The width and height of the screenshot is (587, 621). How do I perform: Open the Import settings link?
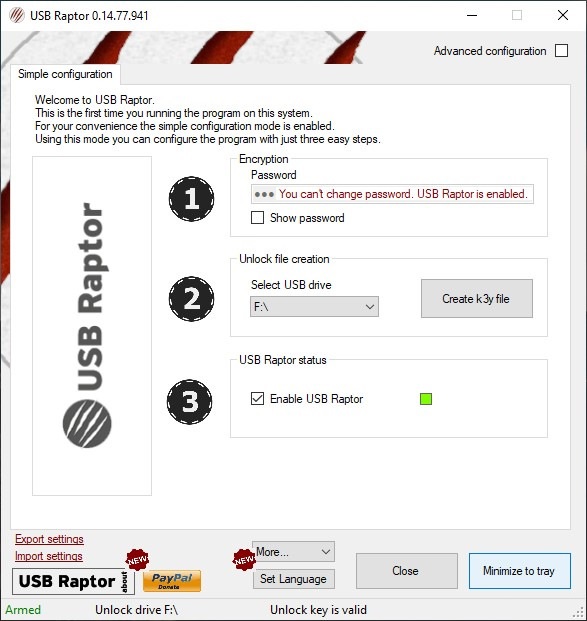click(49, 556)
